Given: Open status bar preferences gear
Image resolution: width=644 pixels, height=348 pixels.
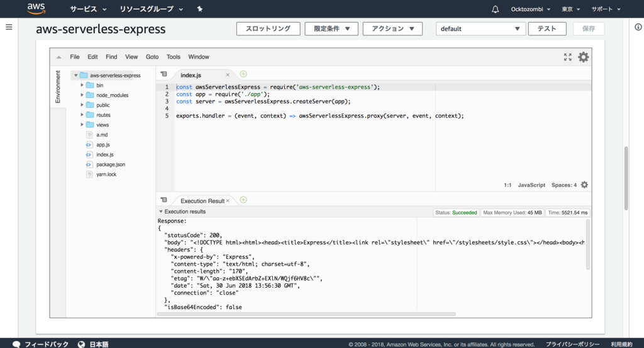Looking at the screenshot, I should [x=584, y=185].
